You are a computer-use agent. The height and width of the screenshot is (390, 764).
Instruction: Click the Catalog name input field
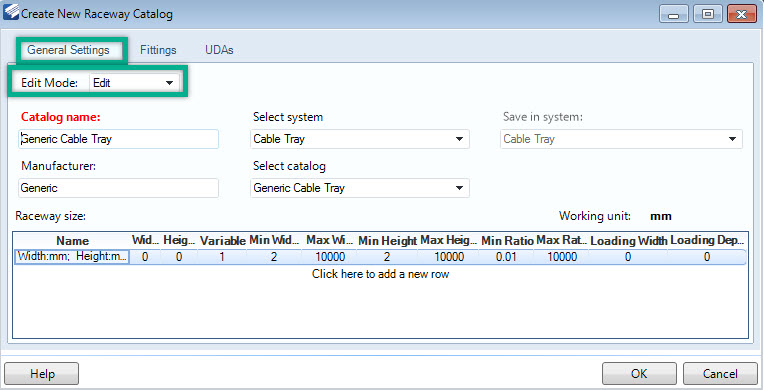[x=118, y=139]
